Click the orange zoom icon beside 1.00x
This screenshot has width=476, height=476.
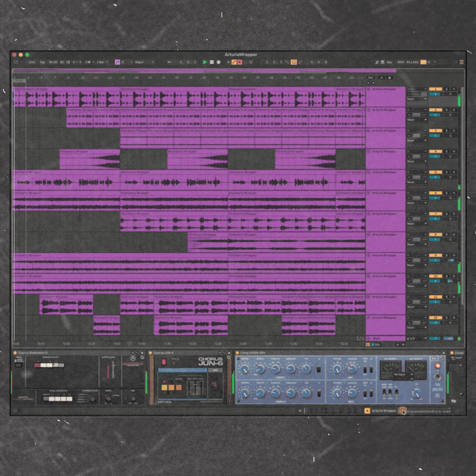pos(368,345)
